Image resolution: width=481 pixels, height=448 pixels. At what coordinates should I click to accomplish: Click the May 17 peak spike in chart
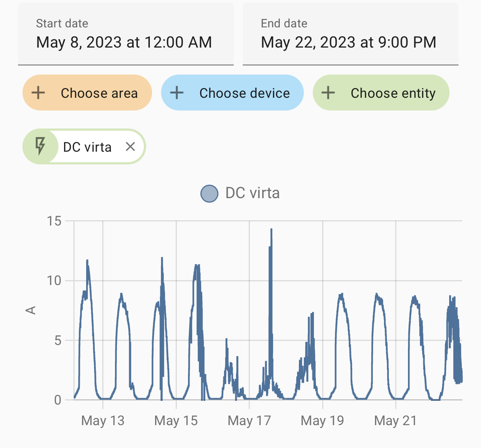[x=271, y=230]
